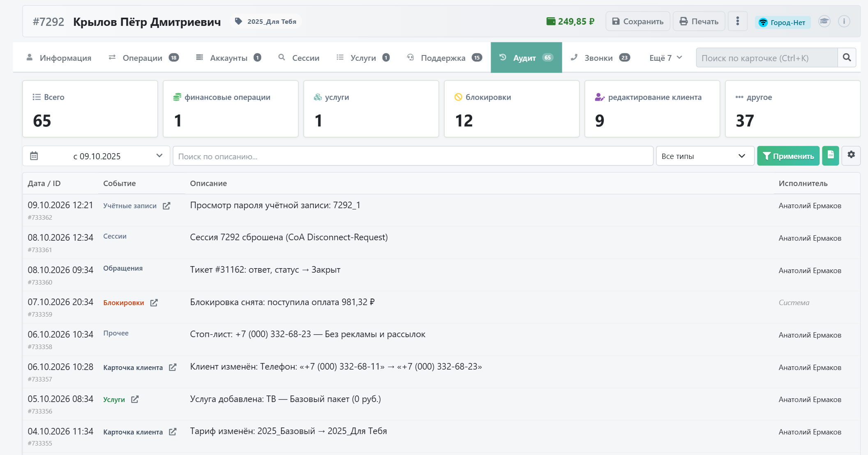Filter by другое summary card
Image resolution: width=868 pixels, height=455 pixels.
(x=793, y=109)
